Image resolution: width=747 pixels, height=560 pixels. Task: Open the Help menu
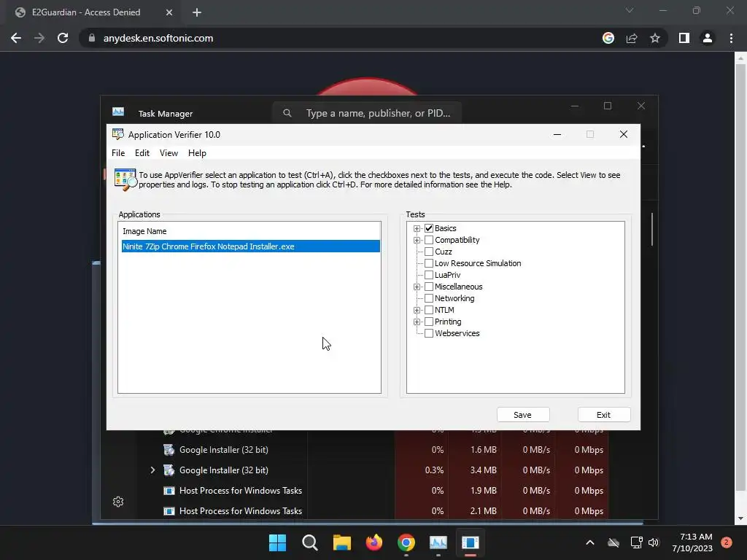tap(197, 153)
